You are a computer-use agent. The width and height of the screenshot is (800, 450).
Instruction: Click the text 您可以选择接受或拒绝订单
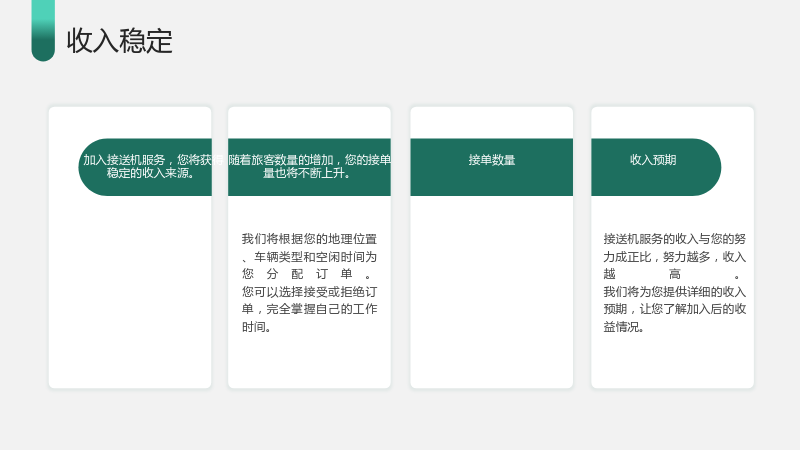[310, 301]
